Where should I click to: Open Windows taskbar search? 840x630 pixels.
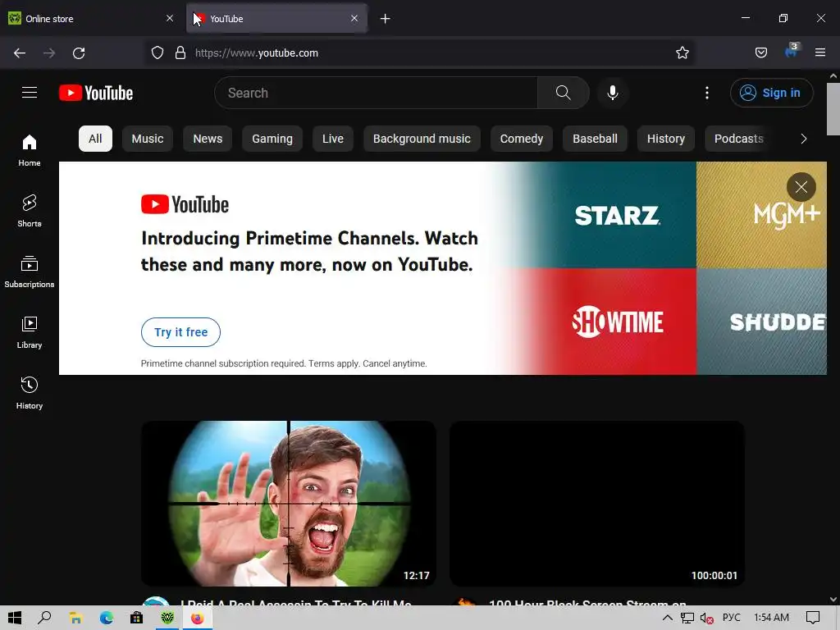pyautogui.click(x=44, y=618)
